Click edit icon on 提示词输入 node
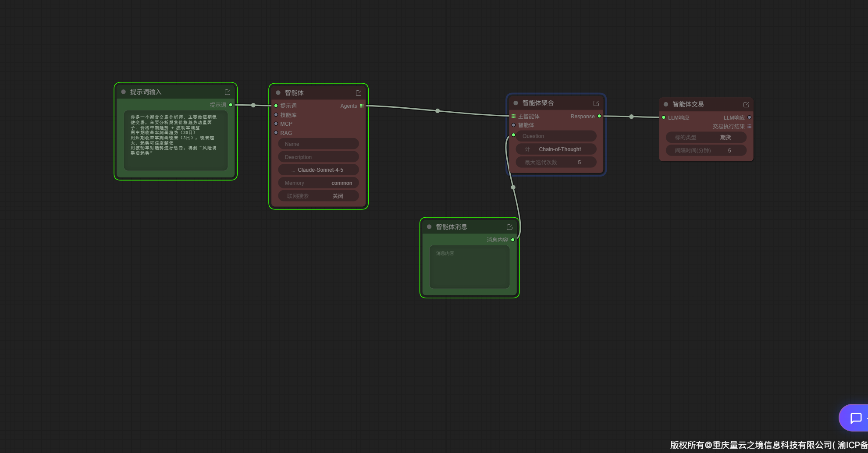868x453 pixels. (228, 92)
